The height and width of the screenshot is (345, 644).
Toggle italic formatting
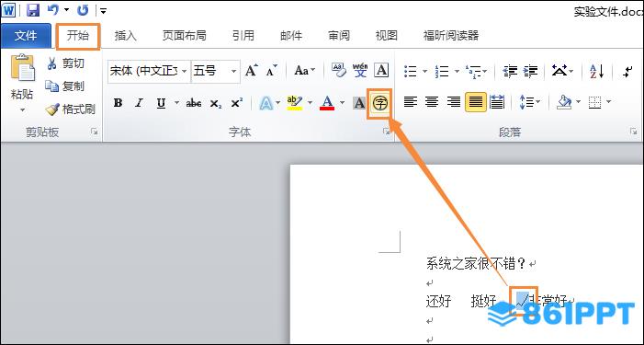pyautogui.click(x=140, y=103)
